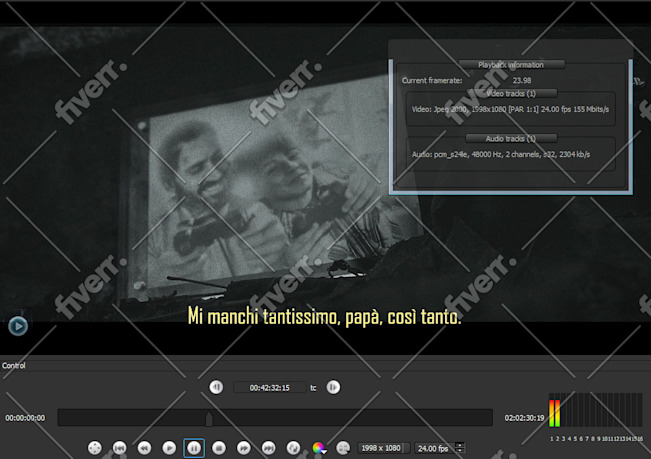Viewport: 651px width, 459px height.
Task: Click the timeline seek bar
Action: pyautogui.click(x=275, y=418)
